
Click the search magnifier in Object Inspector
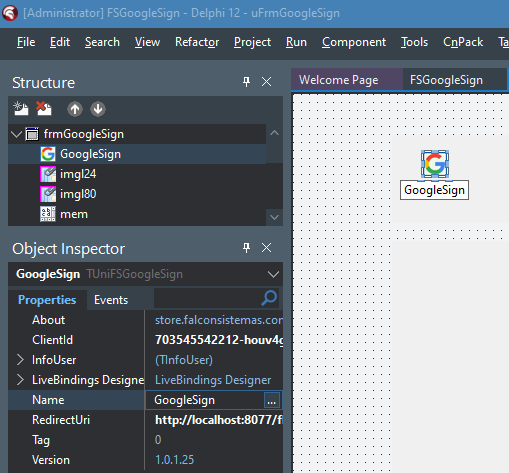(x=269, y=298)
